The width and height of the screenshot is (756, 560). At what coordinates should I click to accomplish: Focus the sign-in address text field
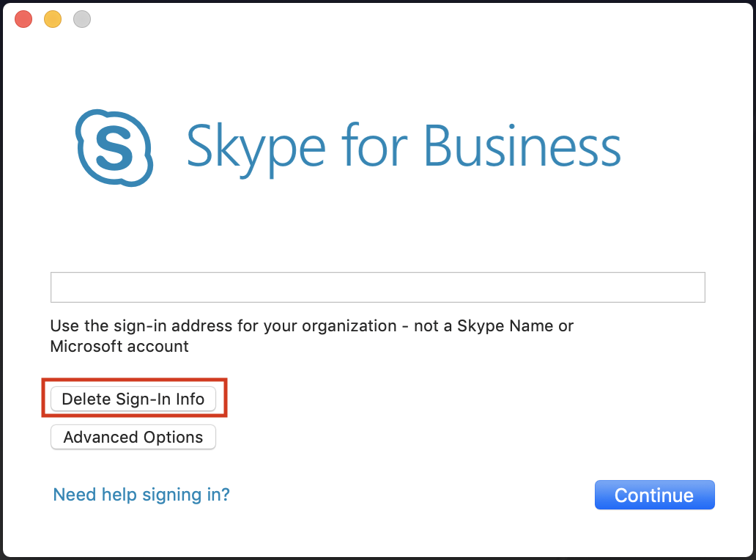(x=377, y=287)
